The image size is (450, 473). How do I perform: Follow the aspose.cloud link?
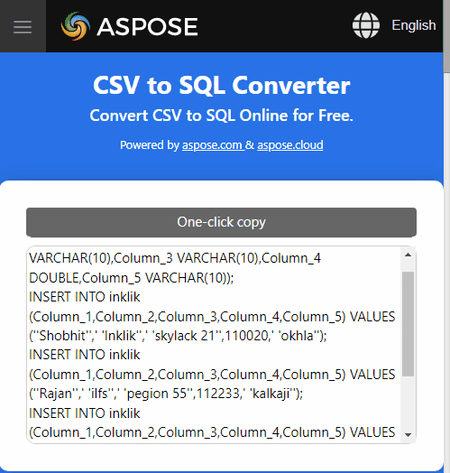click(290, 145)
